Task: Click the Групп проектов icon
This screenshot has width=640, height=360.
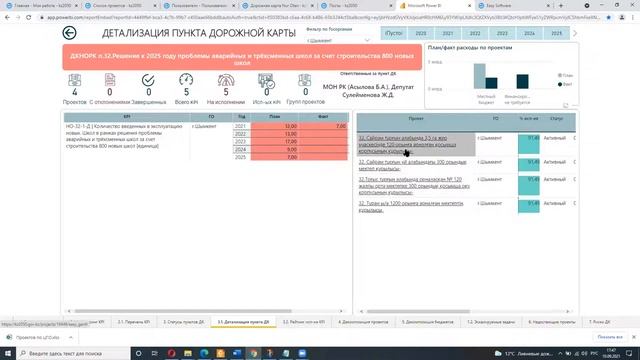Action: coord(304,80)
